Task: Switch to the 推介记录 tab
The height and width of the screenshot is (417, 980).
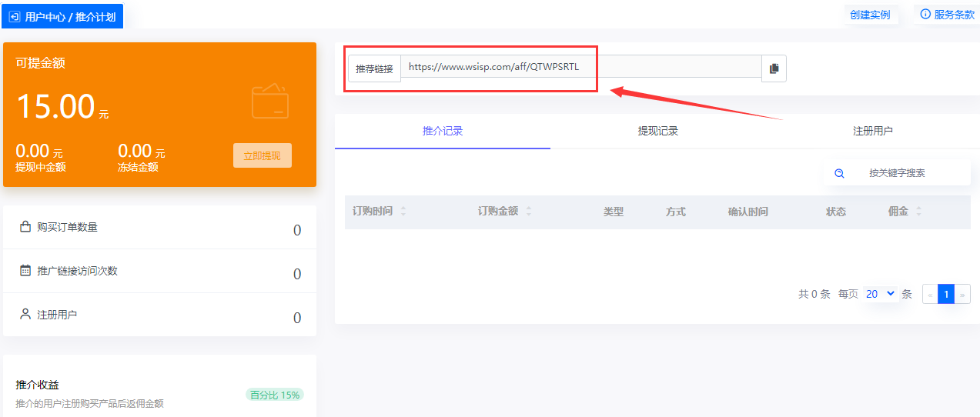Action: (443, 131)
